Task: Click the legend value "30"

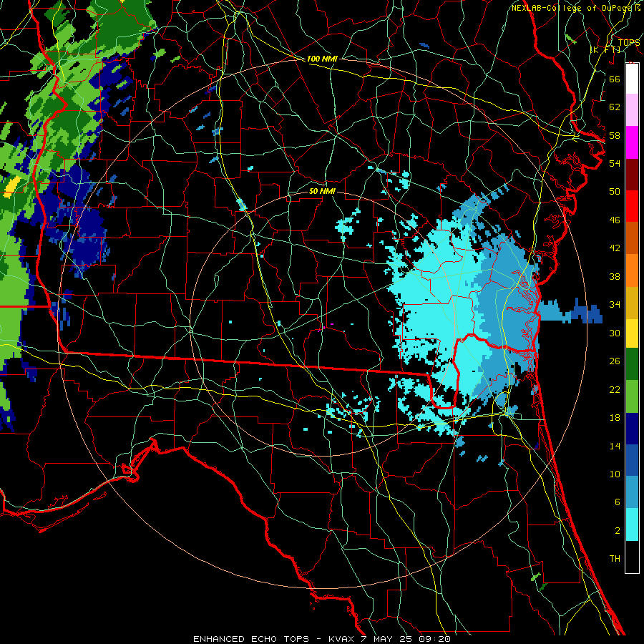Action: [615, 333]
